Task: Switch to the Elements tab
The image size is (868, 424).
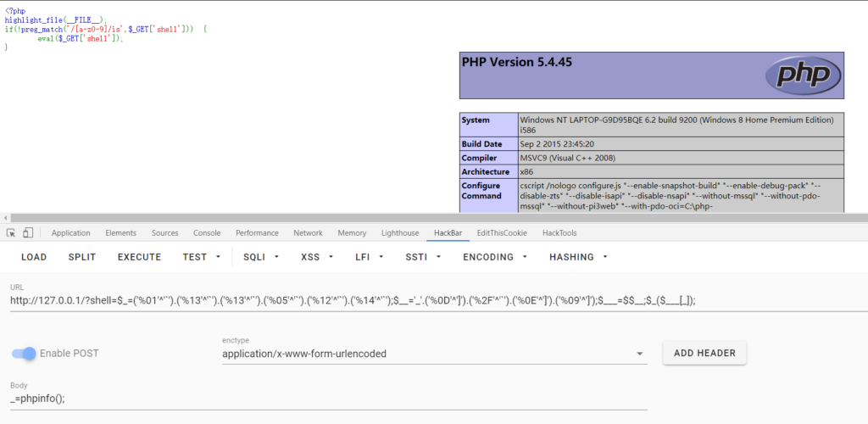Action: (x=120, y=233)
